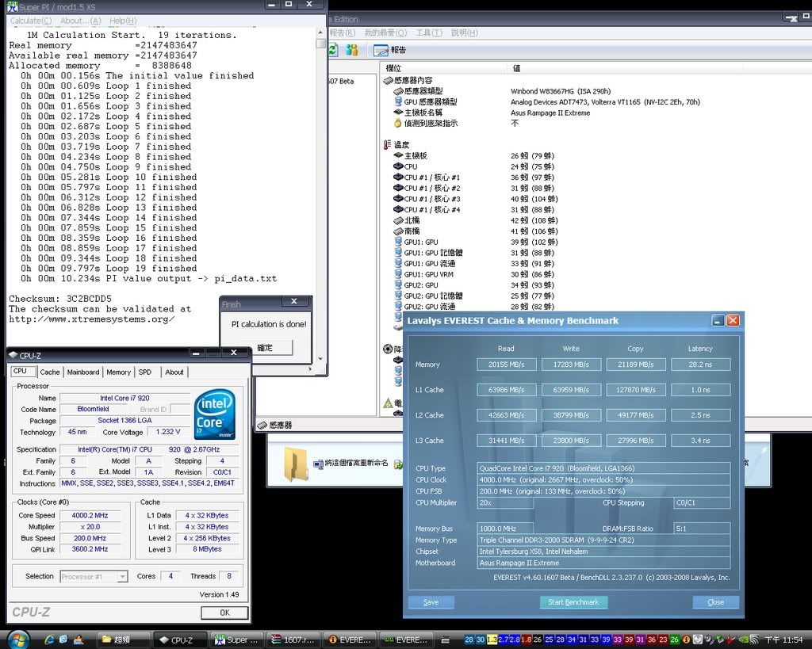Confirm the PI calculation done dialog with 確定
Screen dimensions: 812x649
click(266, 347)
